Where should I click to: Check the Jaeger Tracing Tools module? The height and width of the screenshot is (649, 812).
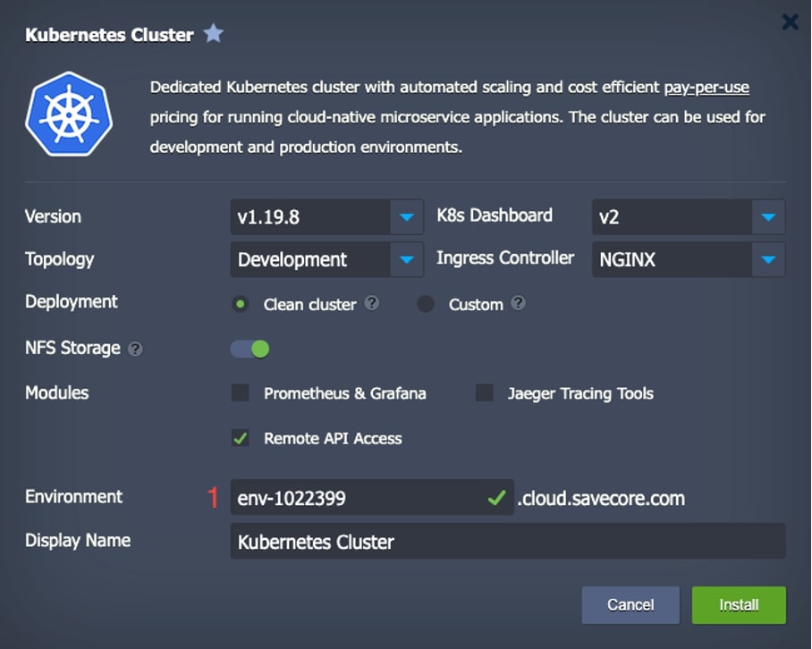click(x=484, y=393)
